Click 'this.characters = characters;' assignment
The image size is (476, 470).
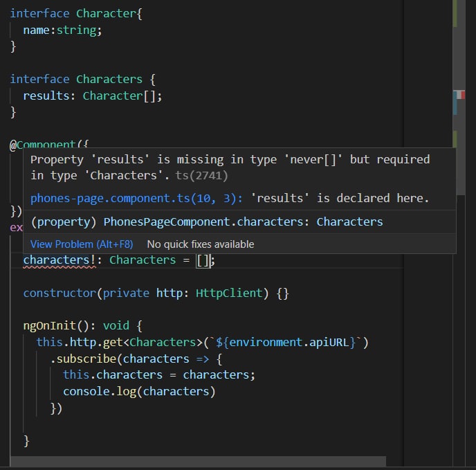pyautogui.click(x=159, y=375)
